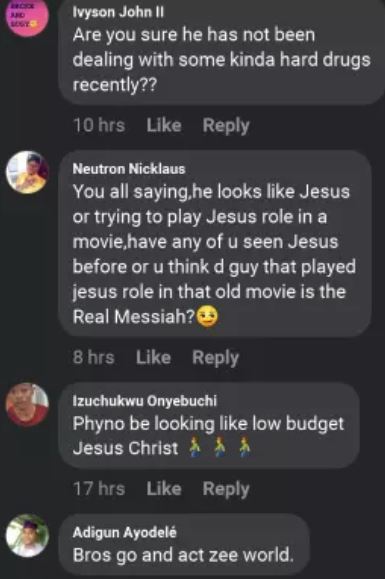
Task: Click the 8 hrs timestamp
Action: (94, 358)
